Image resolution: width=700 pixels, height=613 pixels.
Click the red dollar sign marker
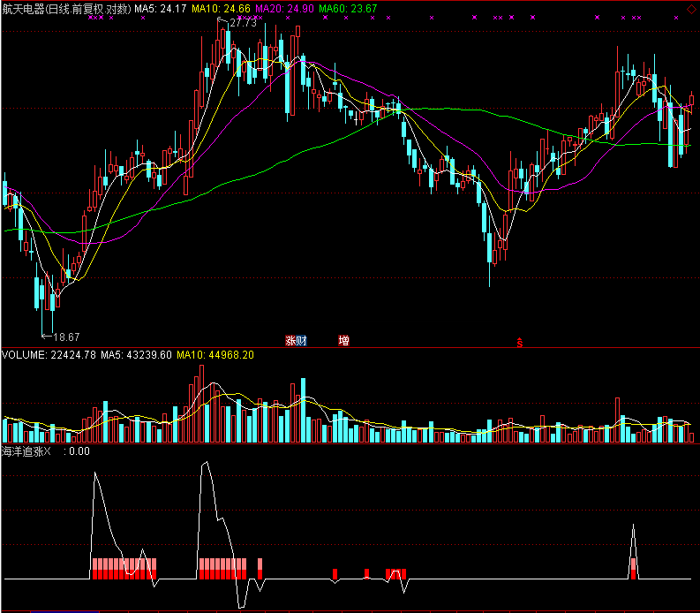click(x=520, y=342)
